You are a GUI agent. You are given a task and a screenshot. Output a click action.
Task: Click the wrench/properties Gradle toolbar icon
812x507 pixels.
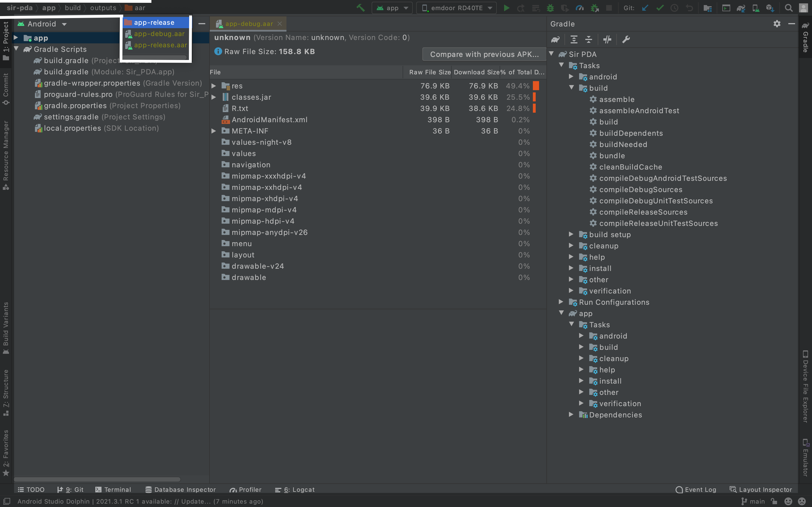point(626,39)
